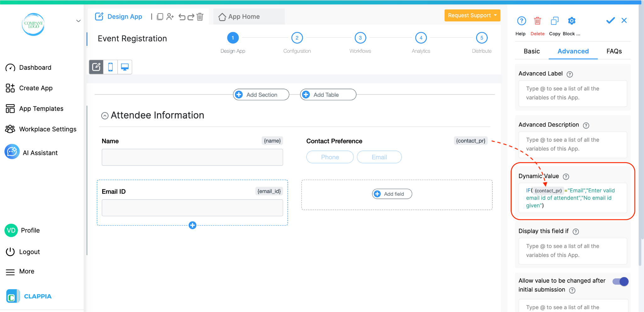The image size is (644, 312).
Task: Open Workplace Settings
Action: (x=41, y=129)
